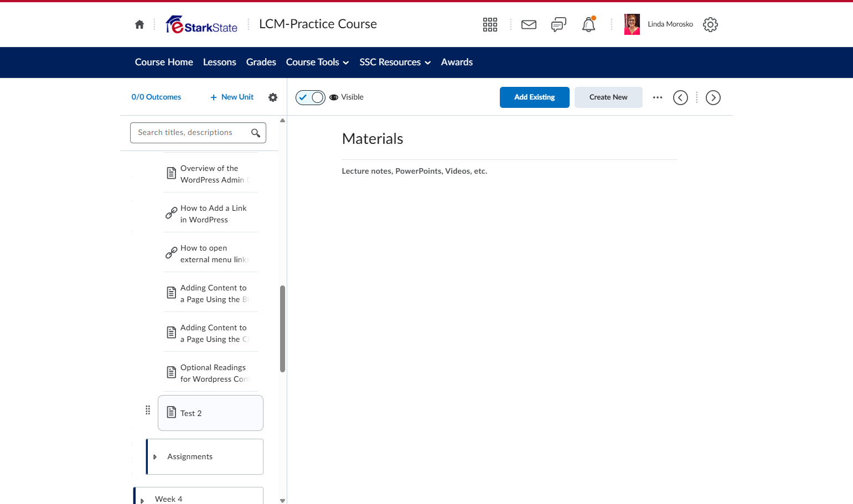
Task: Open Adding Content to a Page Using the Cl item
Action: [210, 333]
